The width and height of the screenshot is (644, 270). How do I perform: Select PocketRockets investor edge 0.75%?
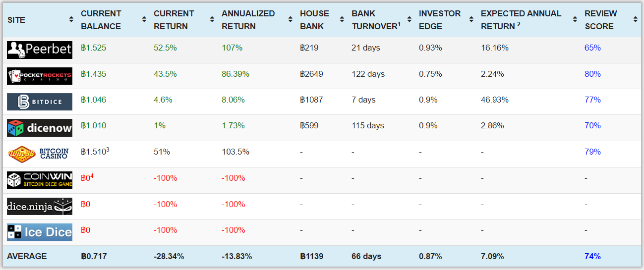[x=430, y=74]
